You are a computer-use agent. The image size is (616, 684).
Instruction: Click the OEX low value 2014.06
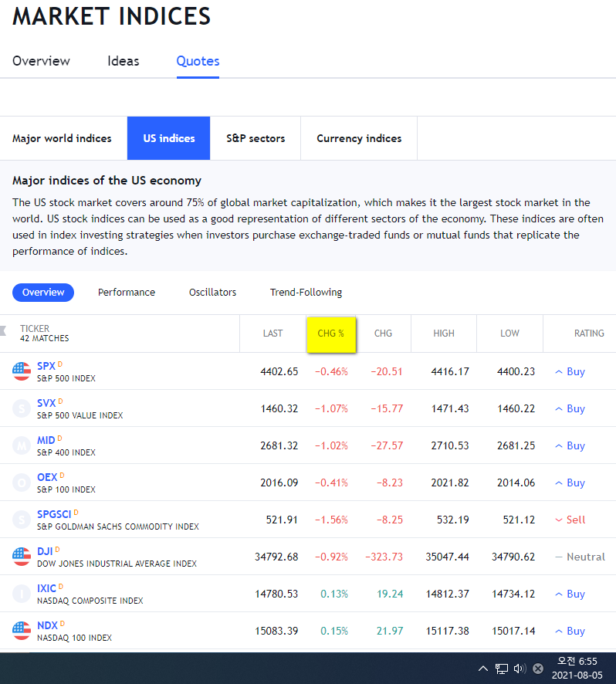tap(516, 483)
